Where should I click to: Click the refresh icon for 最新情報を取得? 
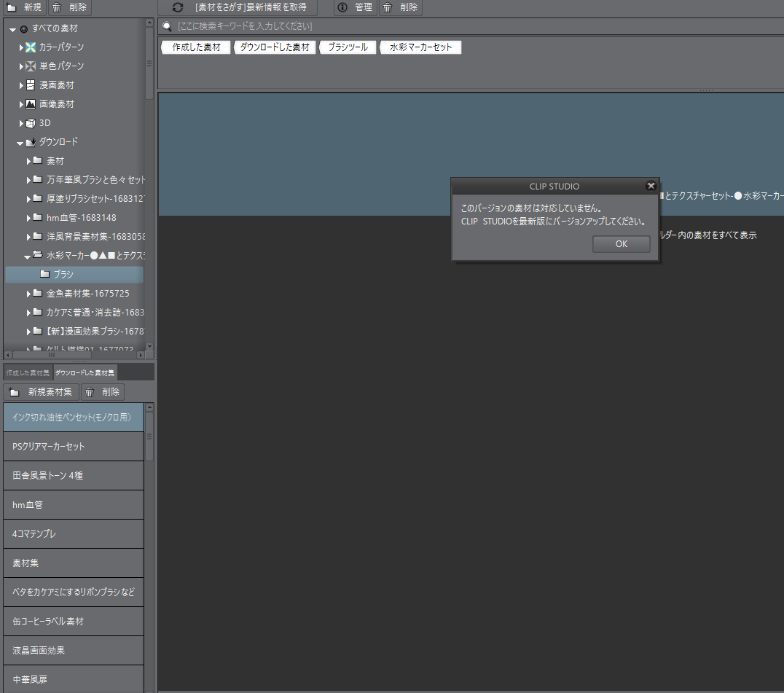click(178, 7)
